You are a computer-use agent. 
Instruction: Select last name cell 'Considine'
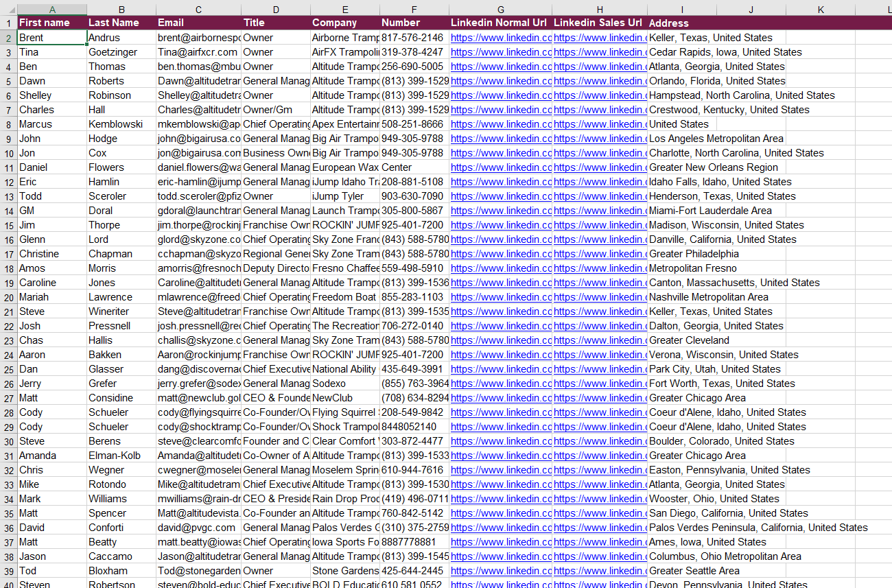pos(121,398)
